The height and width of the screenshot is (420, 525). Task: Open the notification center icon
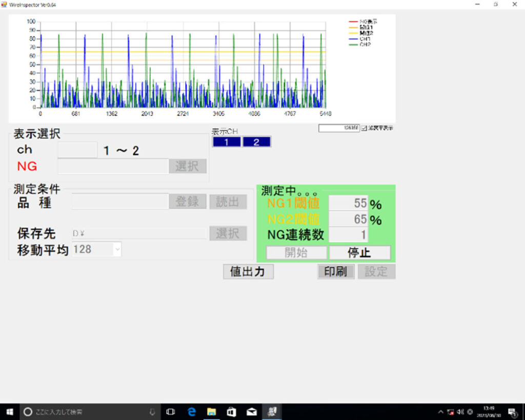tap(512, 412)
